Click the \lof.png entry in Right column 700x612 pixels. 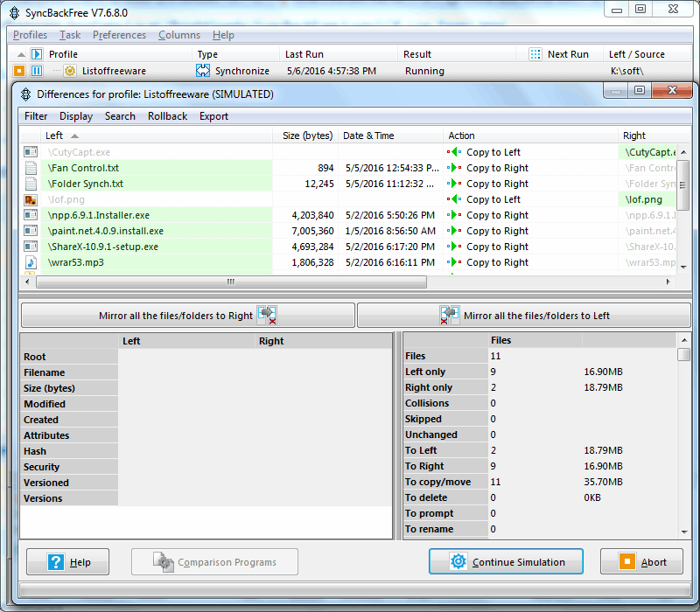click(x=643, y=199)
